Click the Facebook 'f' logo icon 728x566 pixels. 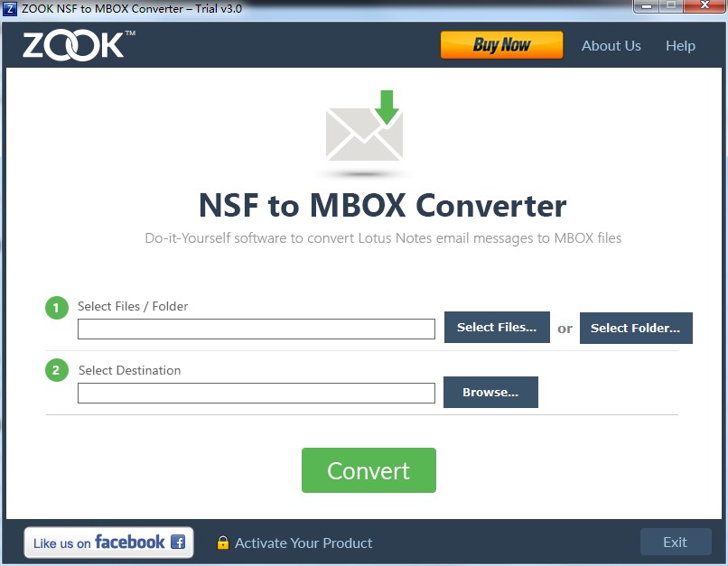[x=178, y=542]
